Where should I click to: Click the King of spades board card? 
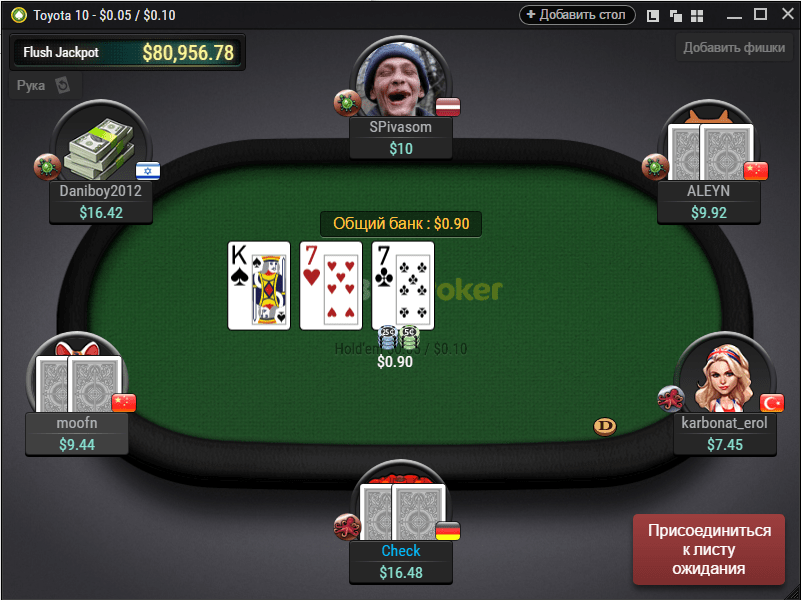259,286
